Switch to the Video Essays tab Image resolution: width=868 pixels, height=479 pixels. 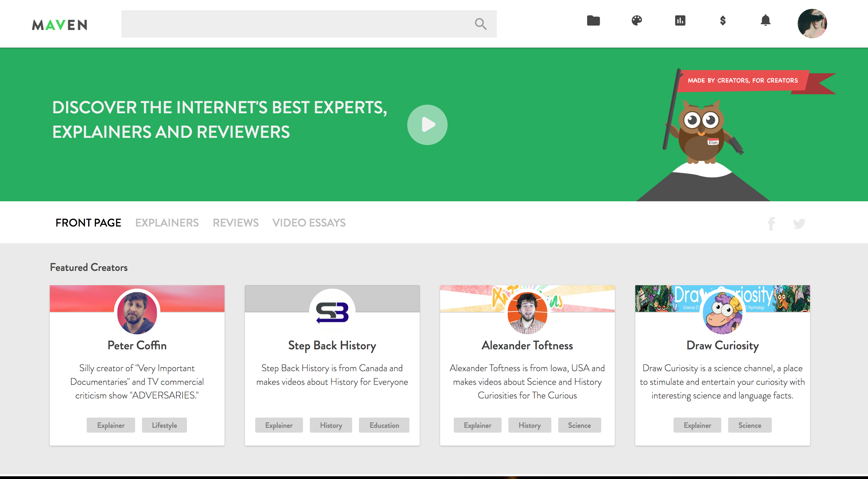tap(309, 223)
